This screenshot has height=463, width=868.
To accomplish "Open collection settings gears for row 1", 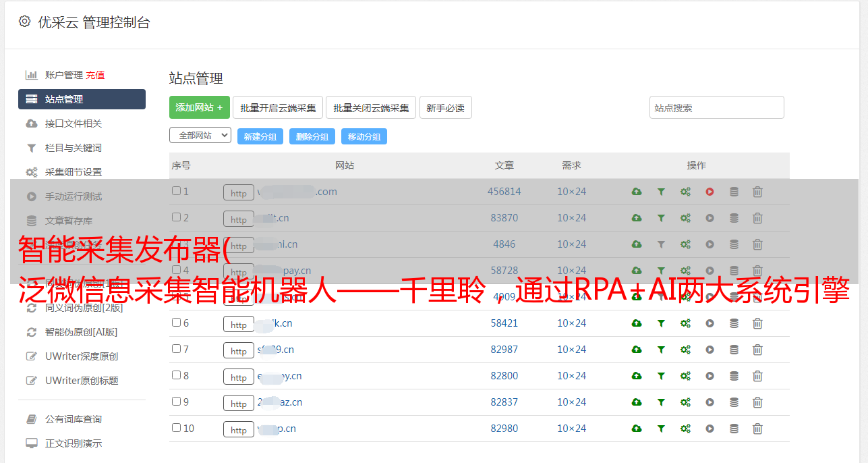I will tap(685, 192).
